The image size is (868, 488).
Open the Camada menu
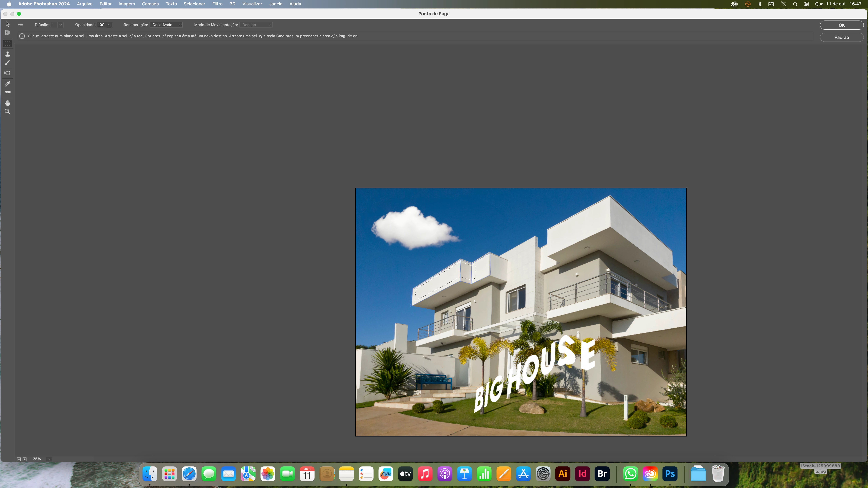[x=150, y=4]
